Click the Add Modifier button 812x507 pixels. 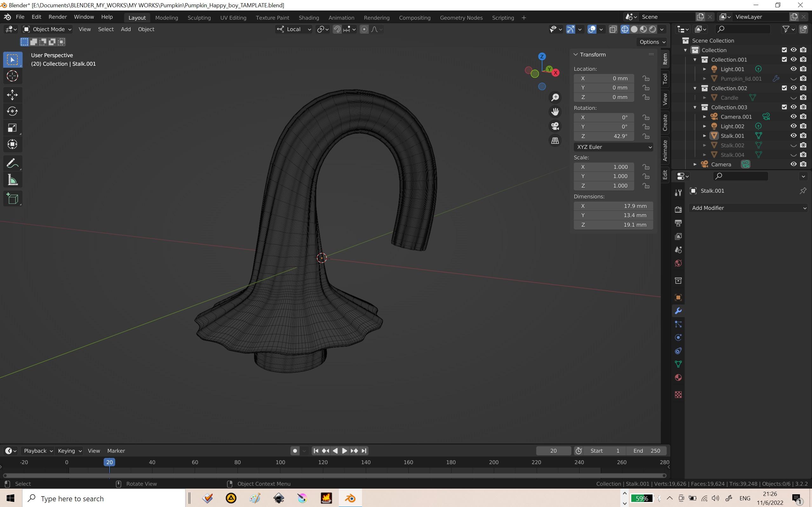click(748, 207)
